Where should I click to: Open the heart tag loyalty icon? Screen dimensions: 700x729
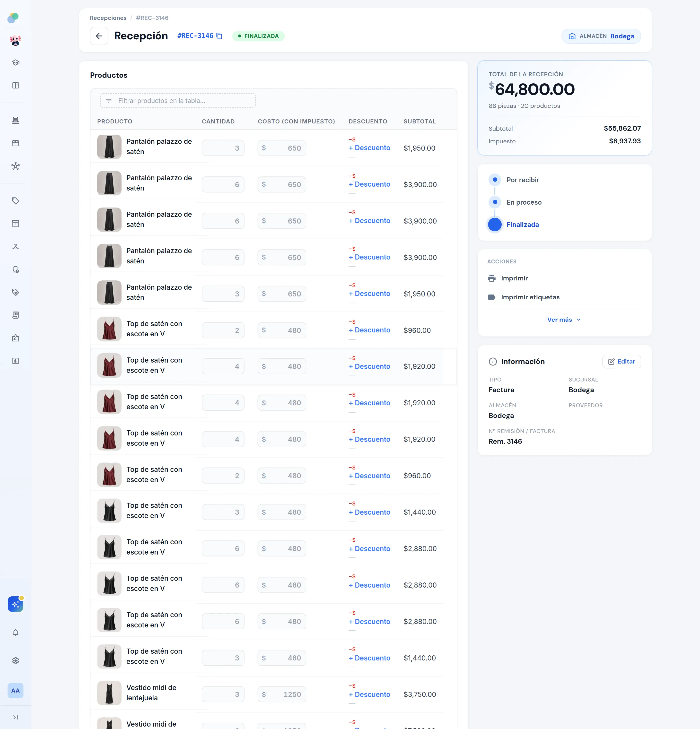click(16, 292)
